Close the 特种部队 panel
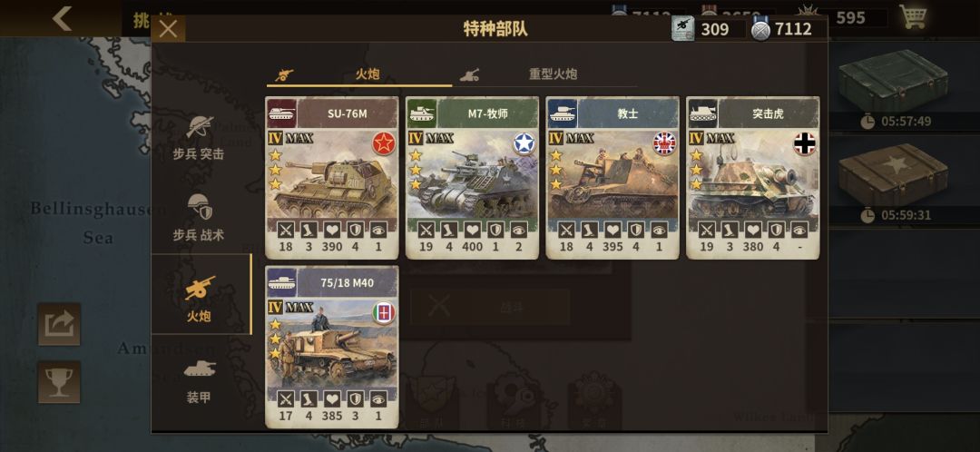 (169, 29)
